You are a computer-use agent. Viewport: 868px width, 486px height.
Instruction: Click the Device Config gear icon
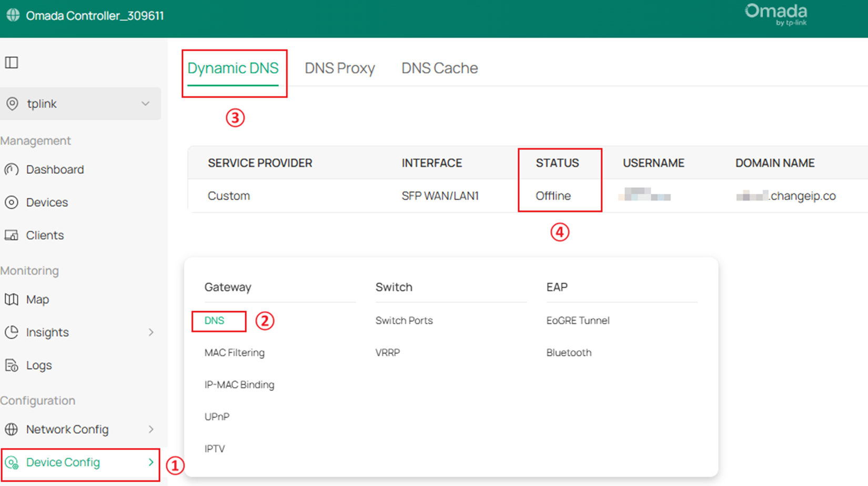[x=12, y=462]
